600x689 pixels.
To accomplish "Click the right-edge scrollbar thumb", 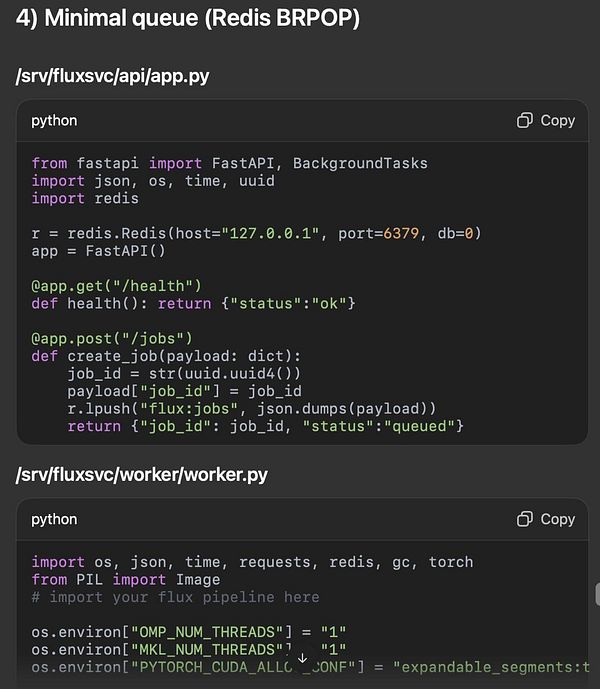I will [x=597, y=594].
